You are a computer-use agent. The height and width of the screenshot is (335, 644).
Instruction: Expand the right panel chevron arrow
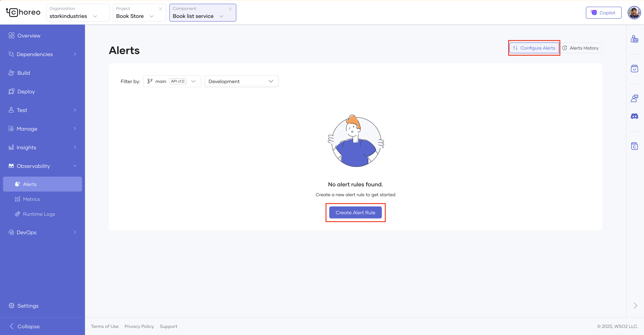635,306
